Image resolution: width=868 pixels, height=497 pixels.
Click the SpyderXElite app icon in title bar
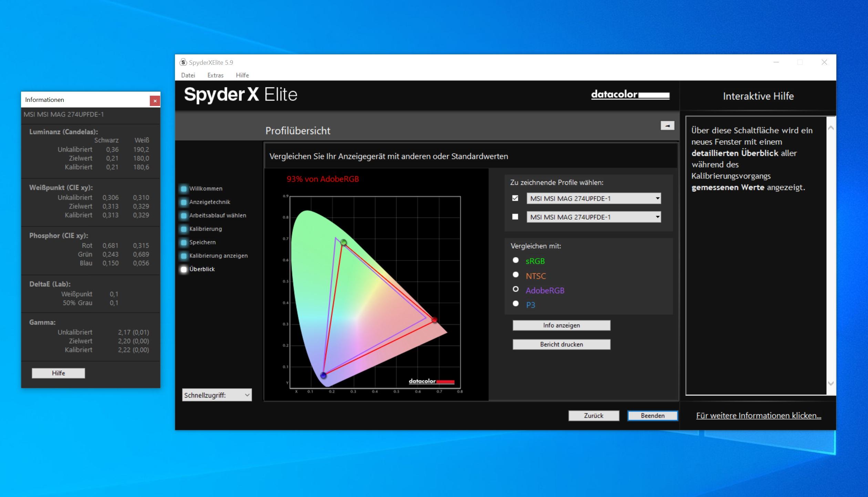coord(183,62)
